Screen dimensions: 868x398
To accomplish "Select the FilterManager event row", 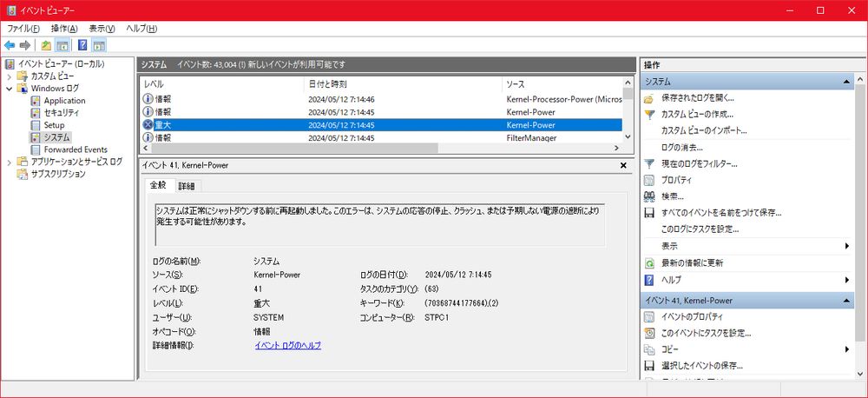I will [x=382, y=137].
